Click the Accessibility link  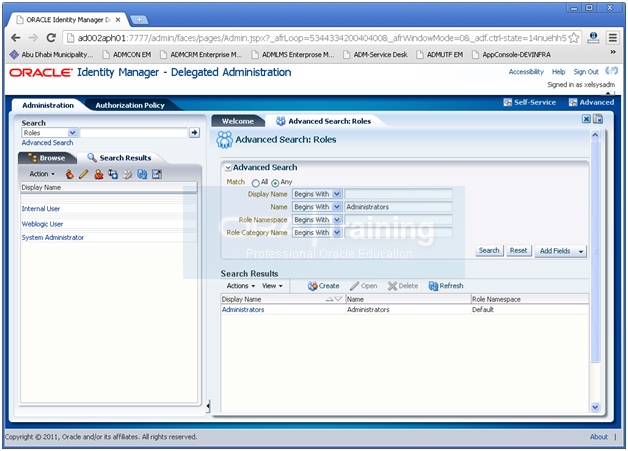click(526, 72)
